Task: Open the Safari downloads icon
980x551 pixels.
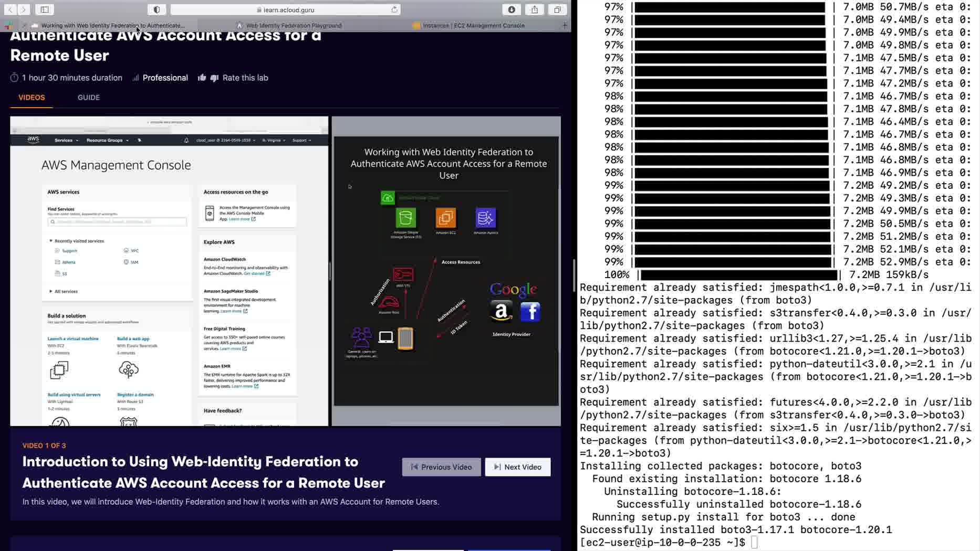Action: pos(512,9)
